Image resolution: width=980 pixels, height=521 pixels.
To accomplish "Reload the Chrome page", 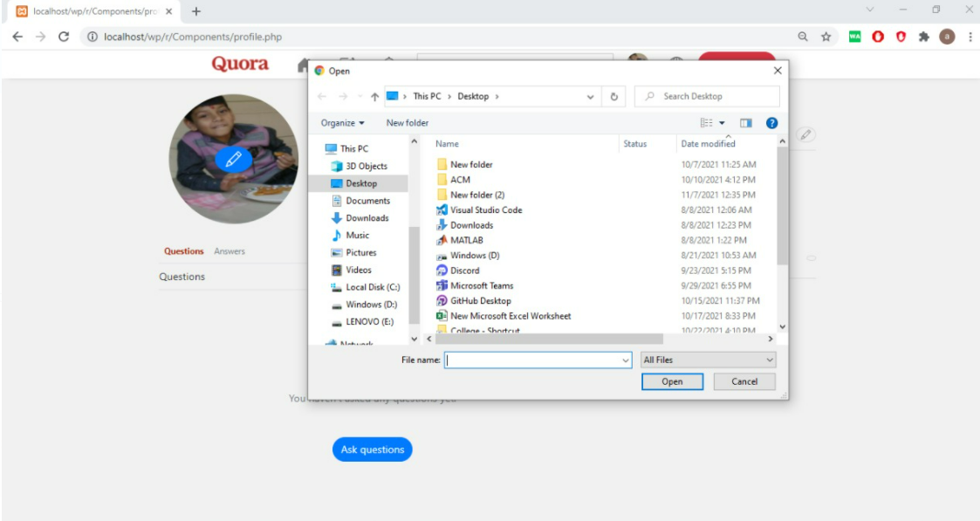I will click(64, 37).
